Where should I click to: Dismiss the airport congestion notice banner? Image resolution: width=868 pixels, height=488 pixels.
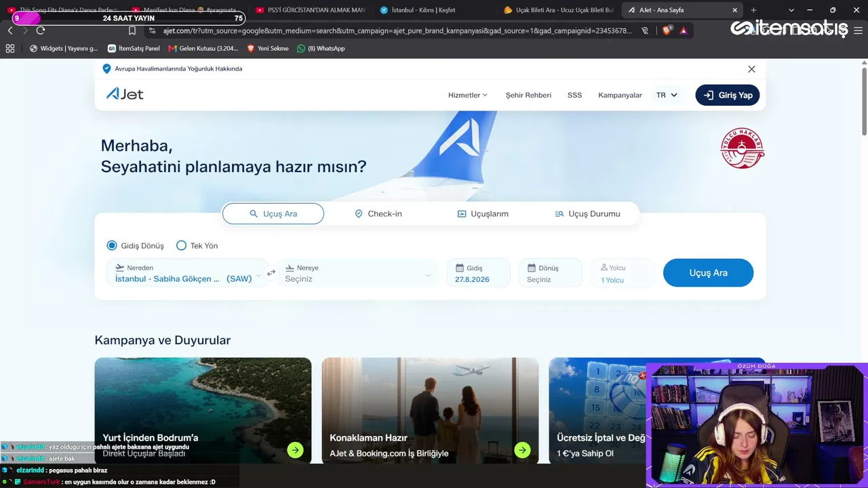click(751, 69)
